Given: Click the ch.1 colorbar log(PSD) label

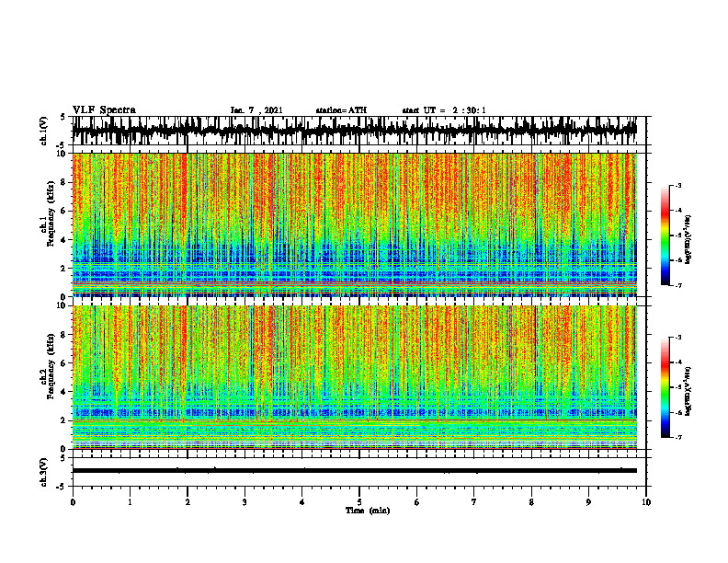Looking at the screenshot, I should [x=688, y=240].
